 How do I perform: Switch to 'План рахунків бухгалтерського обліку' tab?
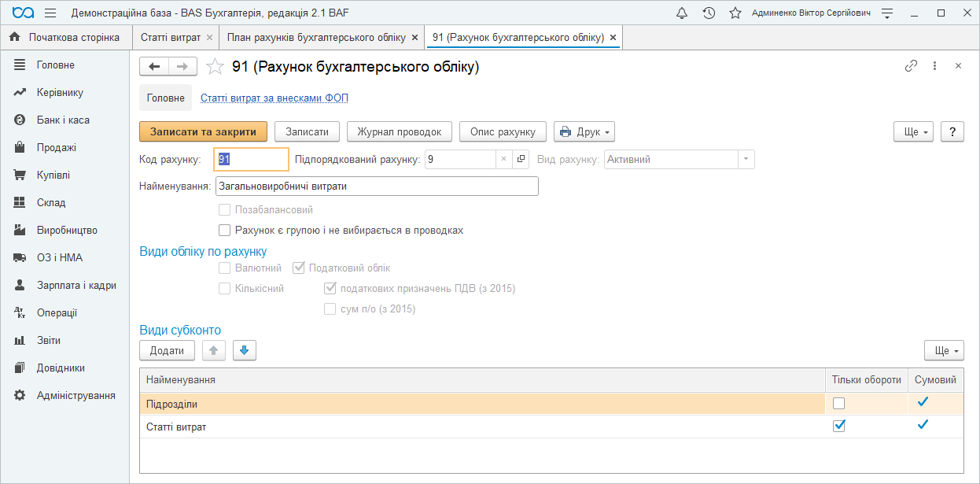click(316, 37)
